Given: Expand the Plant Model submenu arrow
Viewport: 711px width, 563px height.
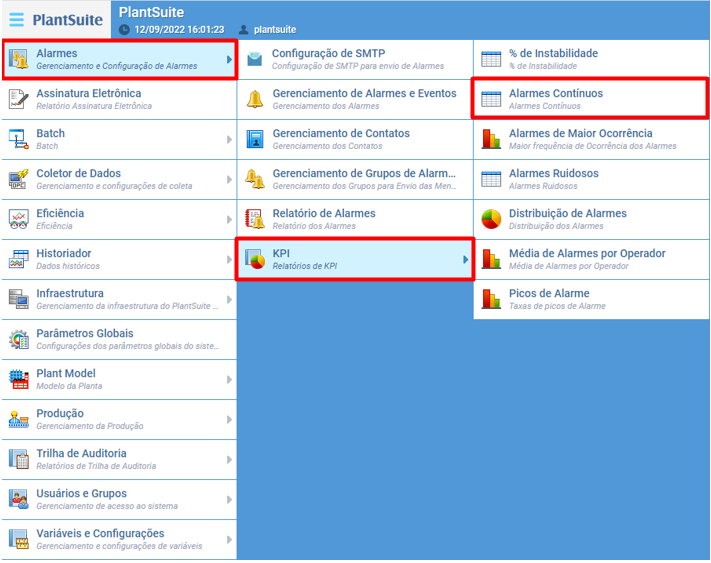Looking at the screenshot, I should [x=229, y=379].
